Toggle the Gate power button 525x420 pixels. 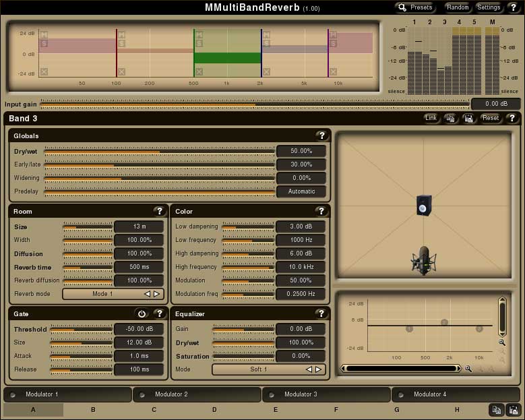coord(142,313)
